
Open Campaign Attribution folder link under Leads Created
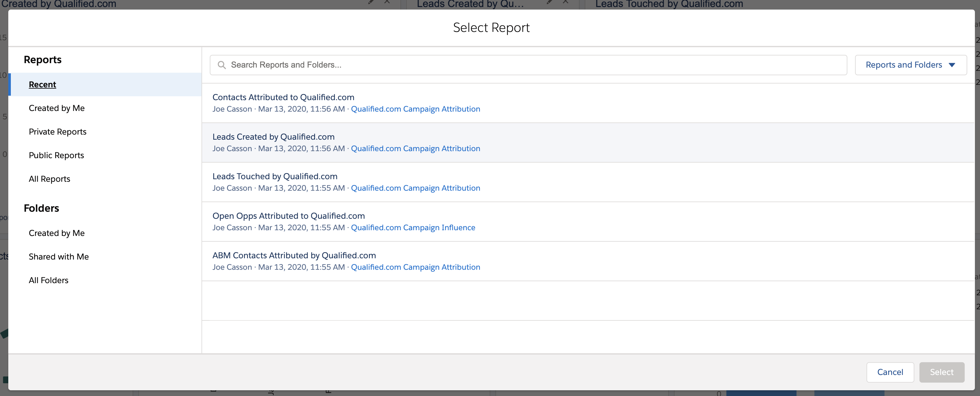(415, 149)
